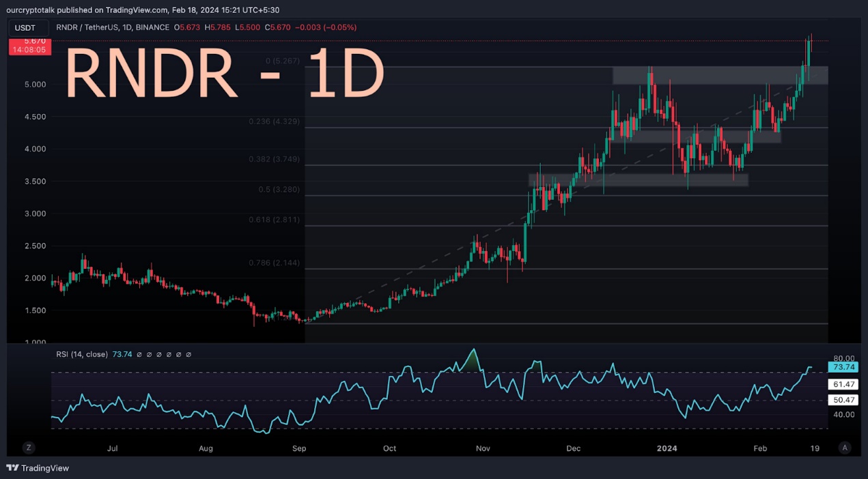Click the 50.47 label on RSI scale
Image resolution: width=868 pixels, height=479 pixels.
click(x=842, y=400)
